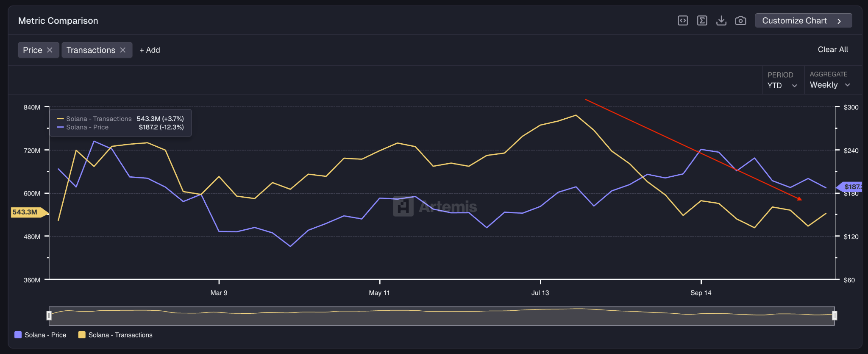Click the $187 price axis marker
Viewport: 868px width, 354px height.
coord(850,187)
